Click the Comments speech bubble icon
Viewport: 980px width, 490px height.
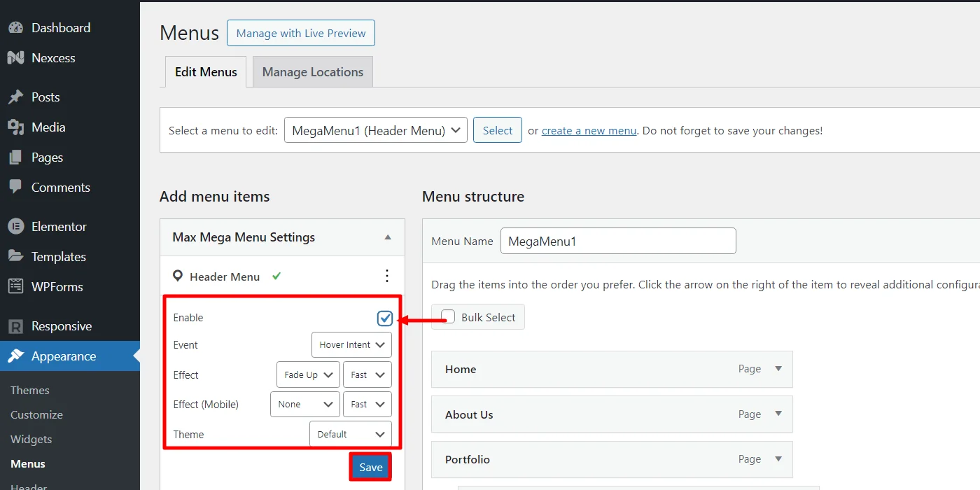(x=15, y=188)
